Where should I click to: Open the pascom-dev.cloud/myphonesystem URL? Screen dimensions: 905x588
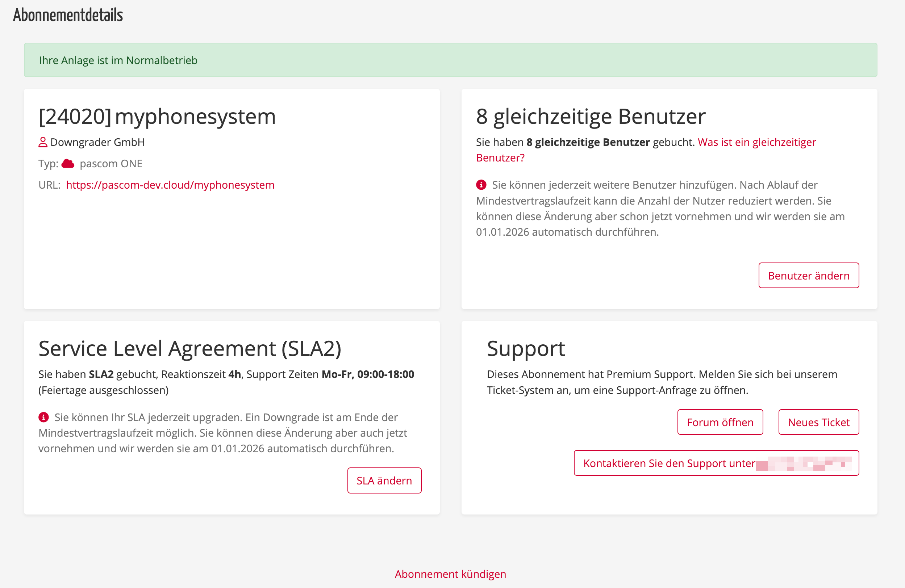coord(170,185)
